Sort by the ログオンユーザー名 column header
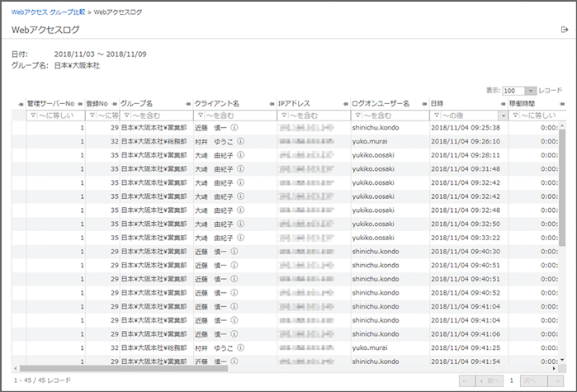The height and width of the screenshot is (392, 577). coord(381,104)
